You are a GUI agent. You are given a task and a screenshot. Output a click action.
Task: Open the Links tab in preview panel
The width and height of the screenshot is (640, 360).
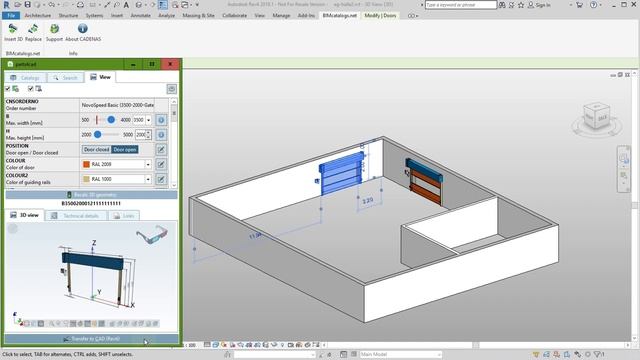(x=124, y=216)
